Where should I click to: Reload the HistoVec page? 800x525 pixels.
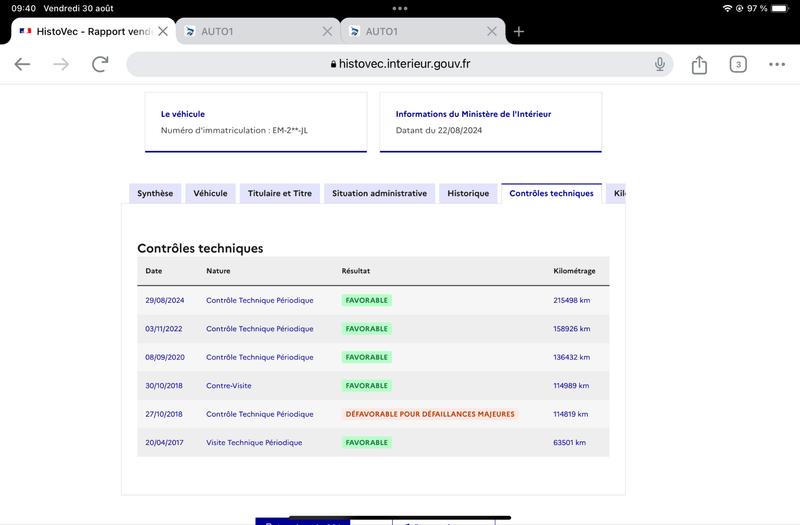(x=100, y=64)
